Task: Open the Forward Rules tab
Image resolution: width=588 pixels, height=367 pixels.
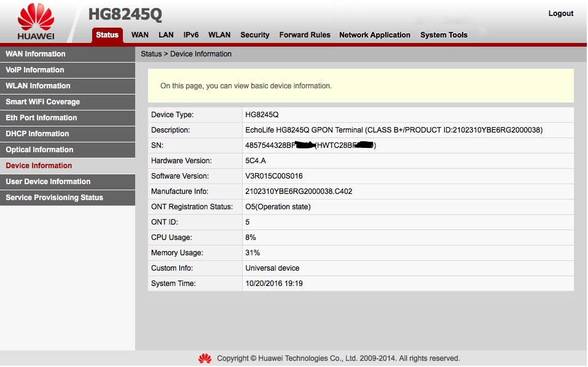Action: click(305, 35)
